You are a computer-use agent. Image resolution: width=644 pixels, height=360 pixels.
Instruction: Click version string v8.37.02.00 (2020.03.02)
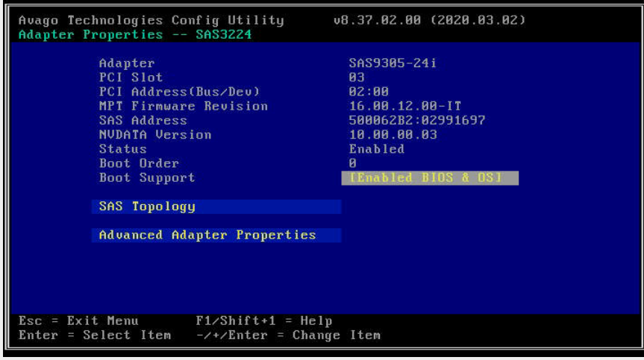429,20
